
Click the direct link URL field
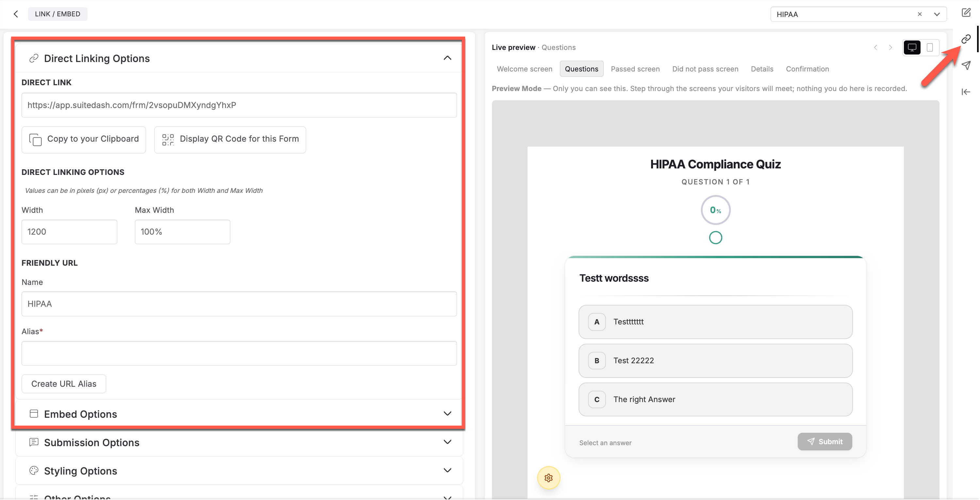239,105
